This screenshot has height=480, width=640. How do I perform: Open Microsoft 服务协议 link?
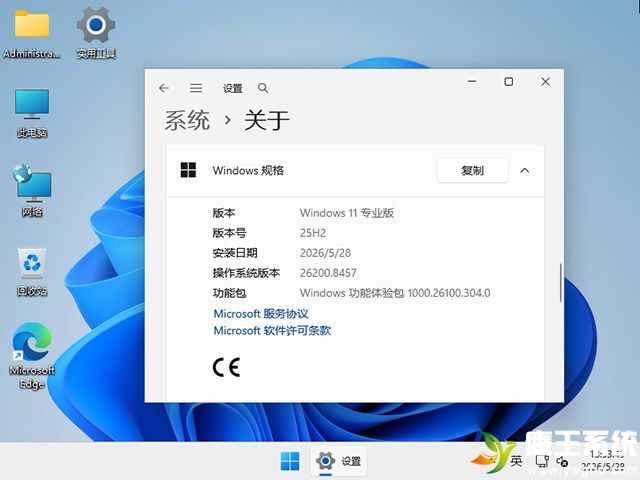coord(261,313)
